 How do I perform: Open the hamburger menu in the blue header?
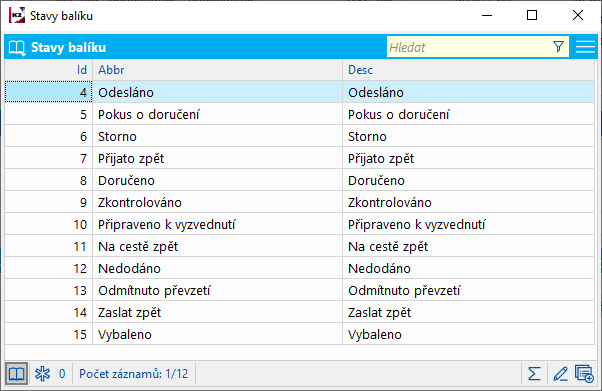[585, 47]
